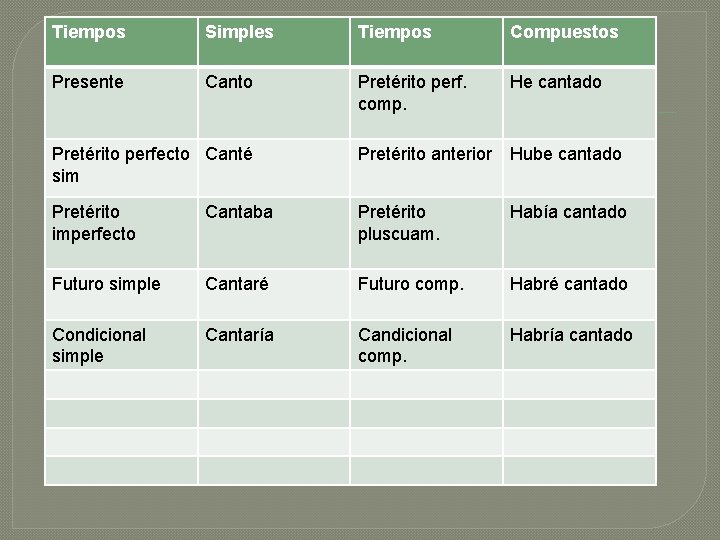Click the 'Cantaba' cell

[274, 233]
